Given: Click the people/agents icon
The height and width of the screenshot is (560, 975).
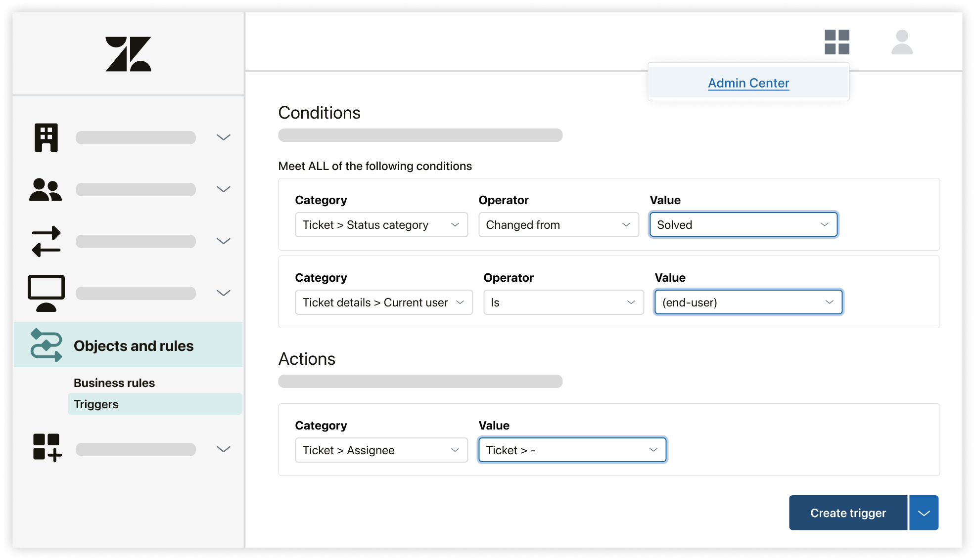Looking at the screenshot, I should pos(46,189).
